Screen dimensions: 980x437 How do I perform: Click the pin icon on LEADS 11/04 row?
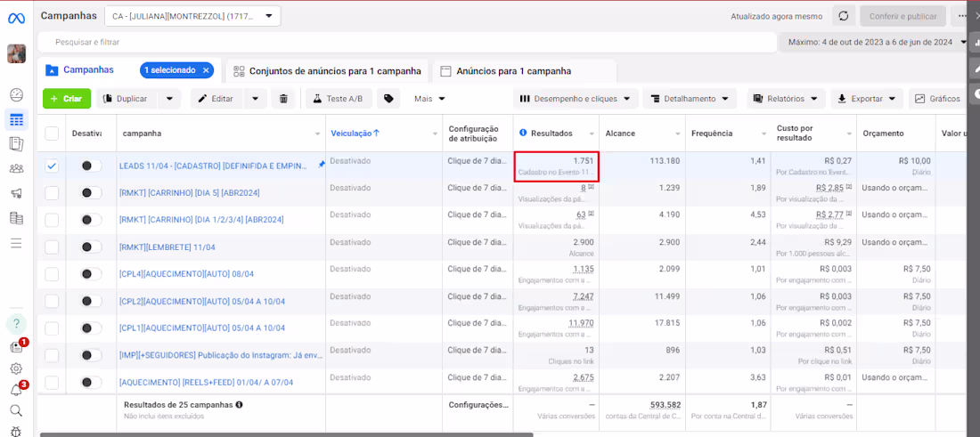click(322, 164)
